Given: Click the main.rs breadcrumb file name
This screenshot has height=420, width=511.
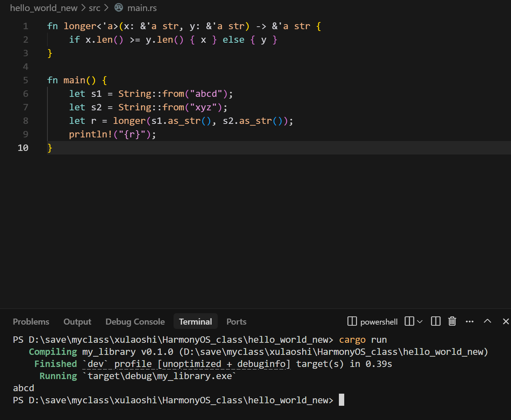Looking at the screenshot, I should [142, 8].
